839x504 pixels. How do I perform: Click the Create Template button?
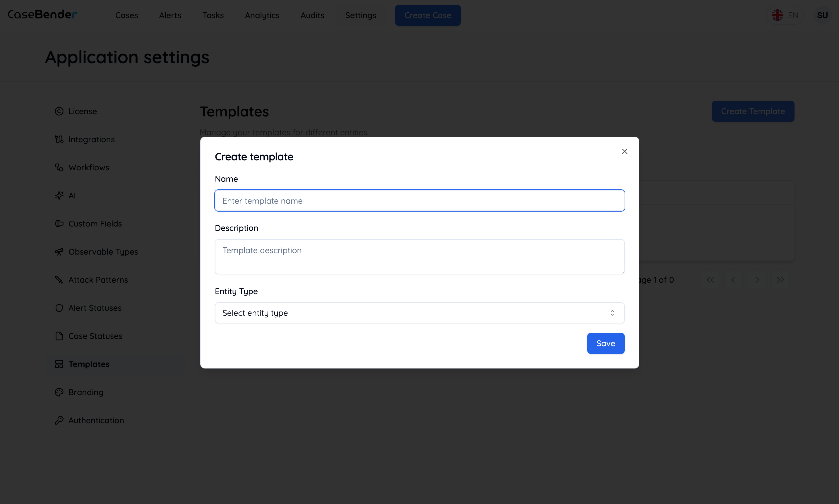pyautogui.click(x=752, y=111)
